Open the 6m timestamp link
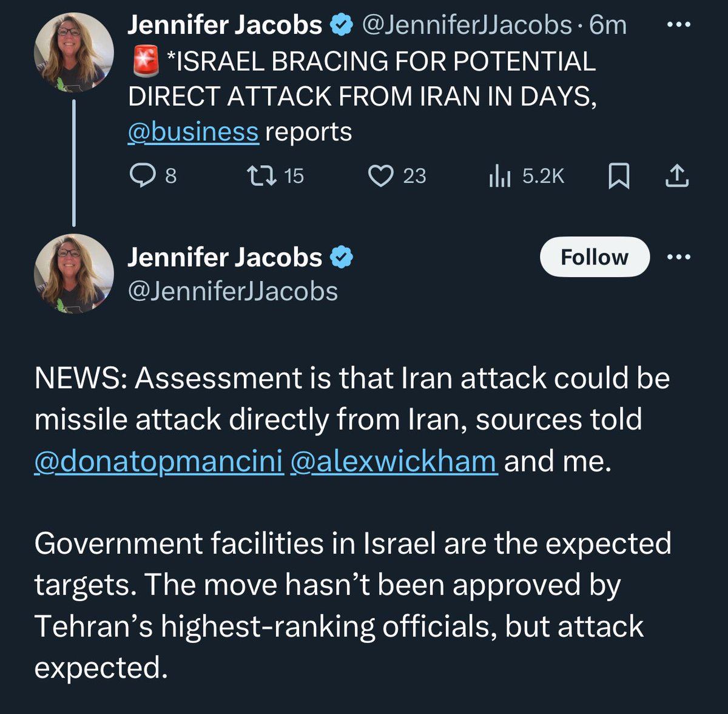 click(608, 25)
